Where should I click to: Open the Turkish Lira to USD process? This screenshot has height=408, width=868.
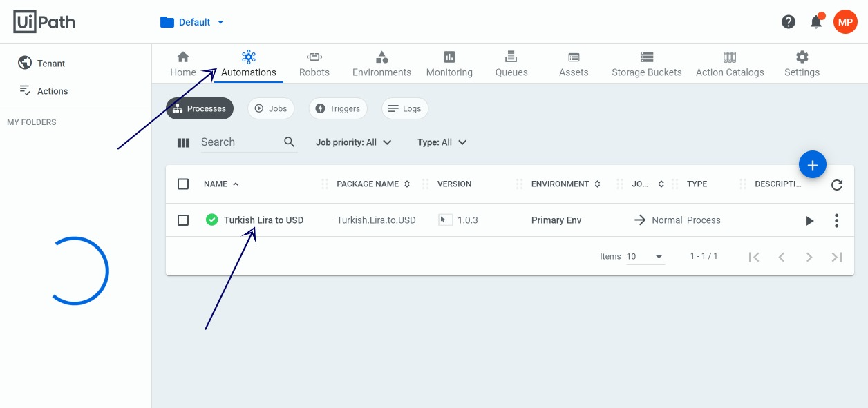click(263, 220)
